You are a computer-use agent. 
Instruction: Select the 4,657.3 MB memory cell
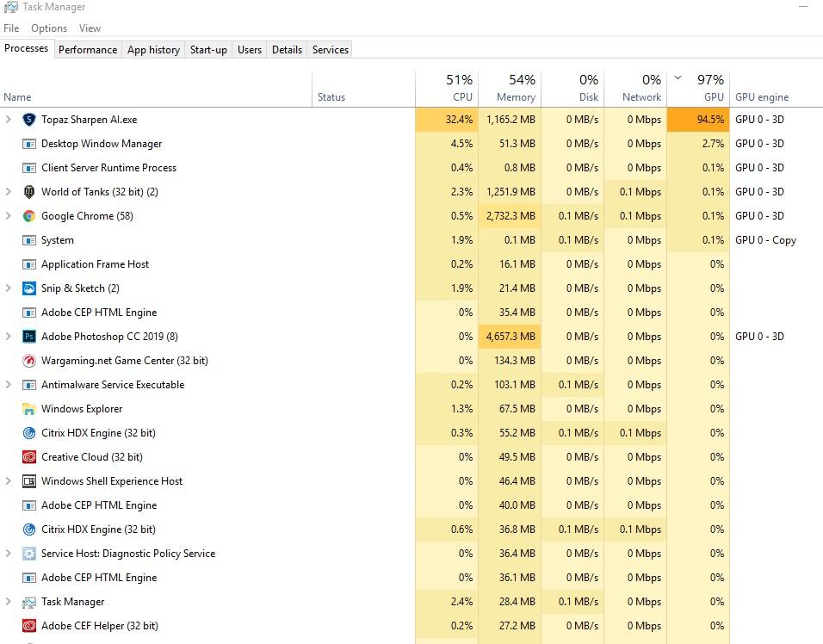tap(510, 337)
